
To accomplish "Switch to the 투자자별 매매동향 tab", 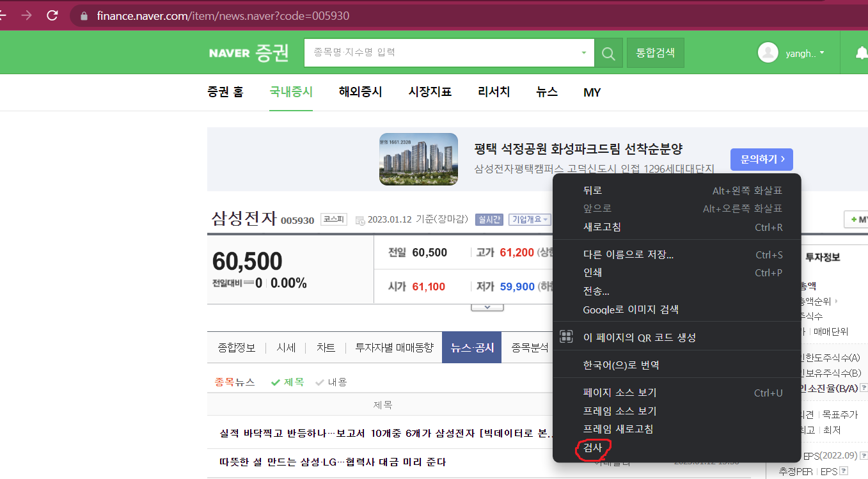I will (394, 348).
